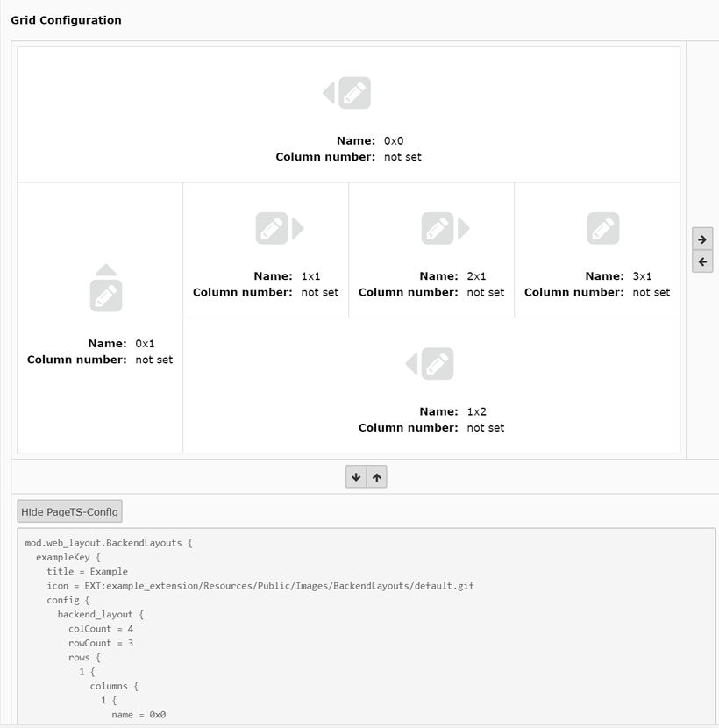Remove a row with the up arrow
This screenshot has width=719, height=728.
coord(377,477)
